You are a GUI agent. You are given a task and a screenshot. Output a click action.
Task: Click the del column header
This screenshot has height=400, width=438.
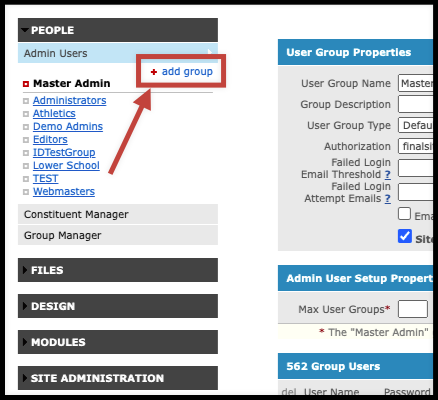point(289,392)
